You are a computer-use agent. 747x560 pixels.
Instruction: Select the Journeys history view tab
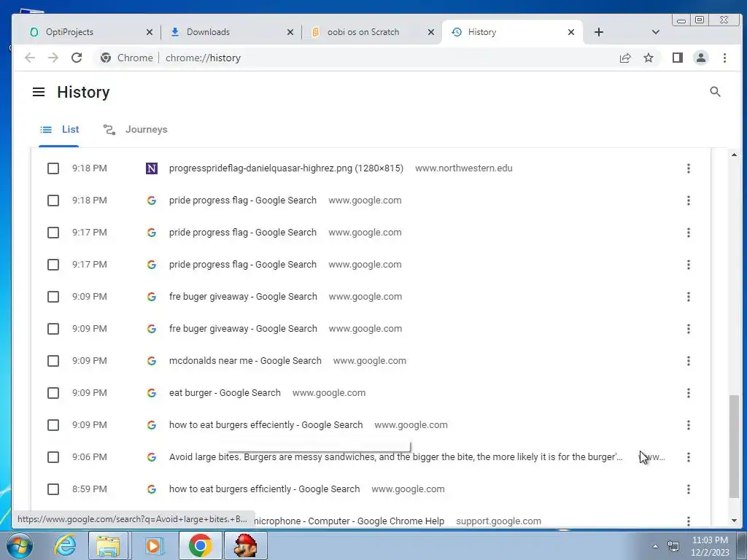[x=136, y=130]
